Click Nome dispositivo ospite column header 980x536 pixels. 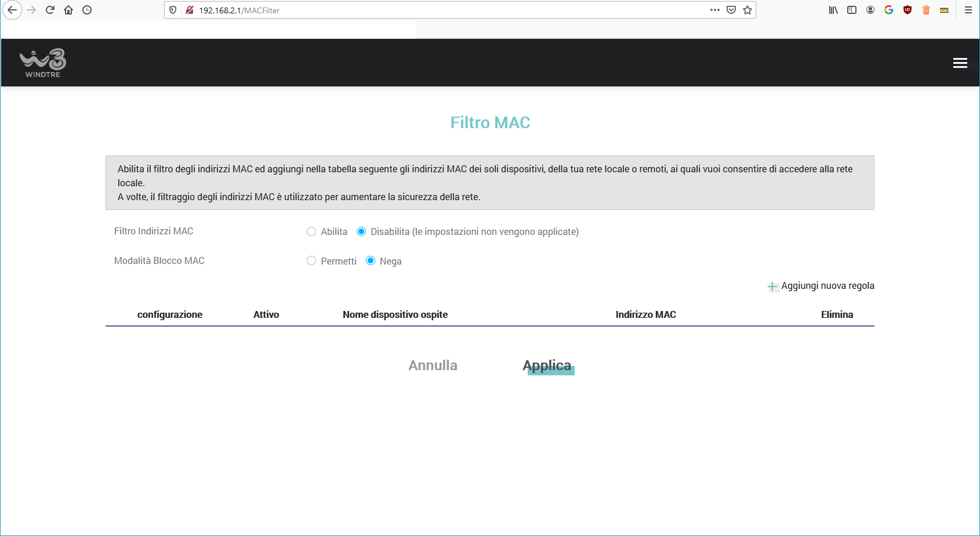[x=395, y=314]
